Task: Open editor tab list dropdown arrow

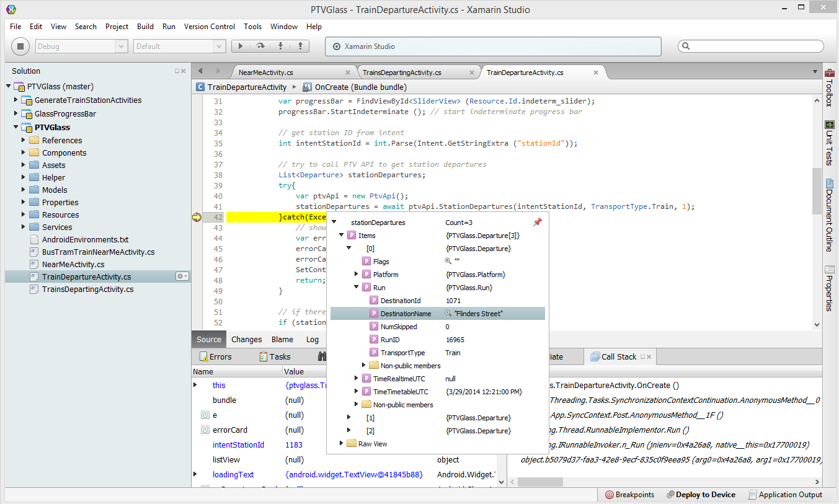Action: coord(815,72)
